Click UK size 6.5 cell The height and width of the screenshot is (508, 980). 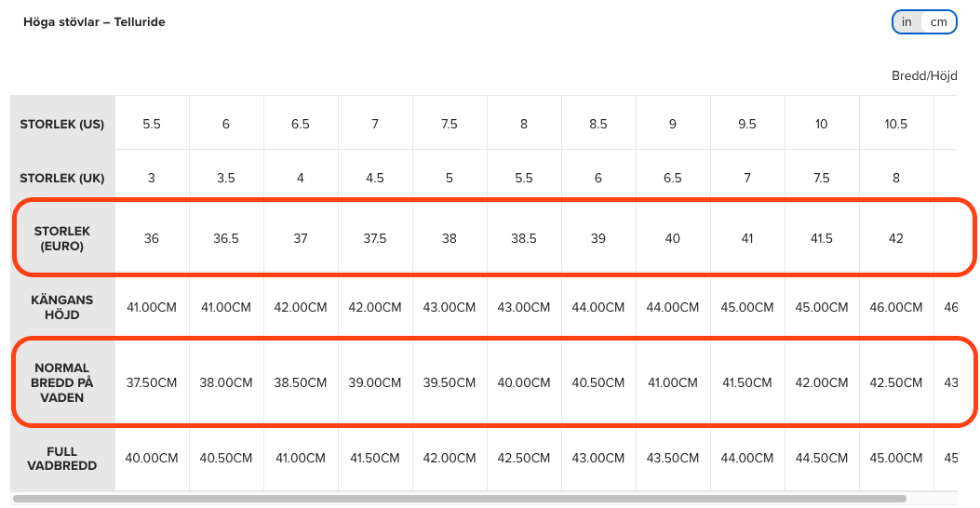673,178
